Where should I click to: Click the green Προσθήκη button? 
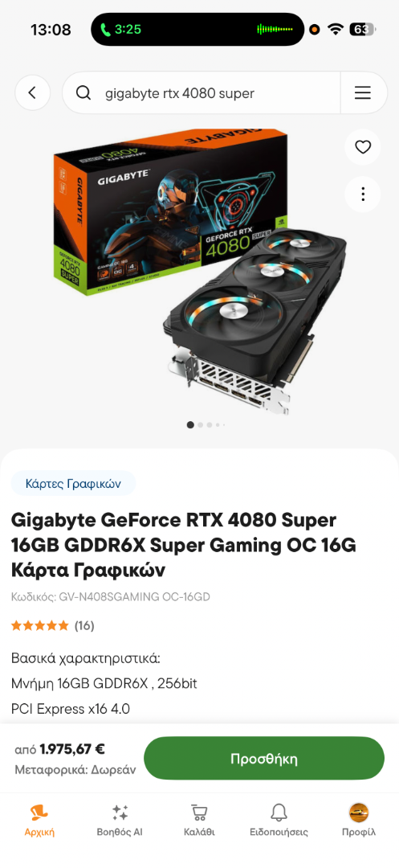tap(264, 759)
